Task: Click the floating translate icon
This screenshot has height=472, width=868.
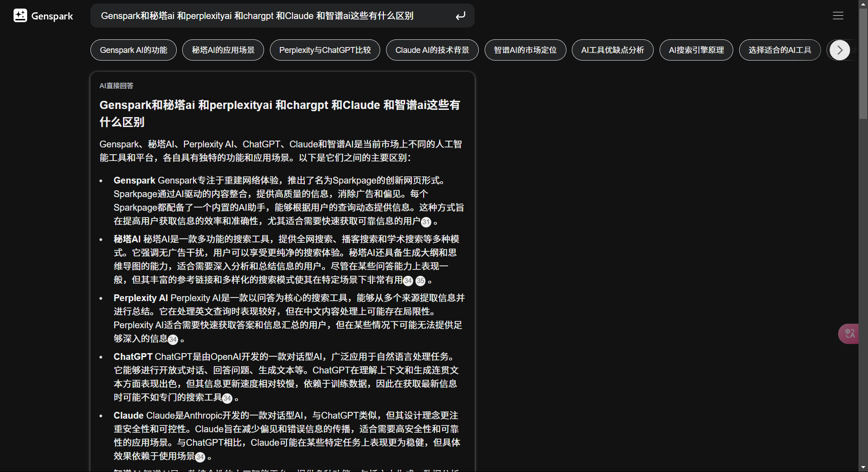Action: coord(849,334)
